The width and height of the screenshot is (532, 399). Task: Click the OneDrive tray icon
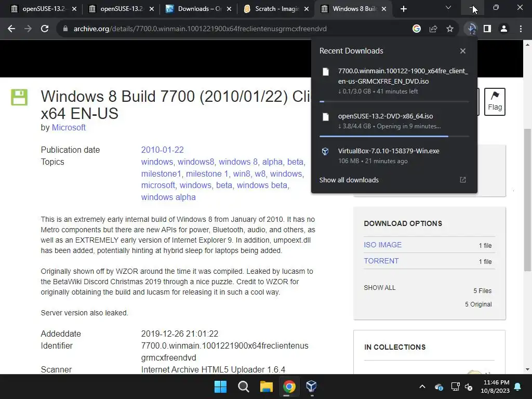(x=438, y=387)
